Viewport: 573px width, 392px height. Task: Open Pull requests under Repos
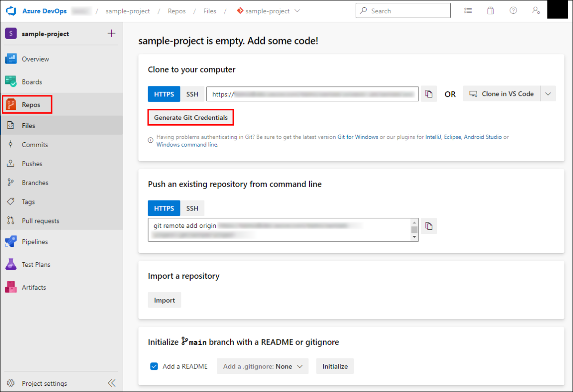click(61, 221)
